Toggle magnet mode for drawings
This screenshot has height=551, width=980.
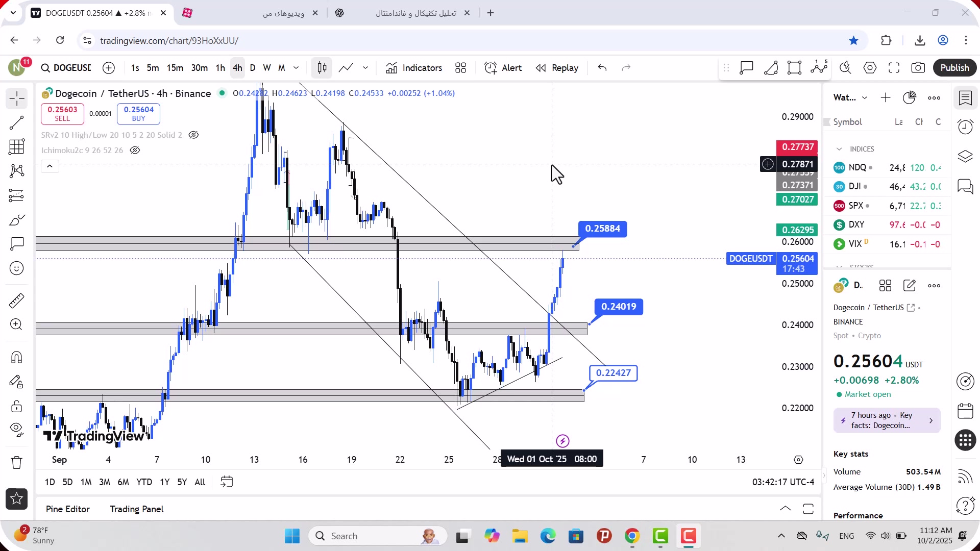[17, 357]
